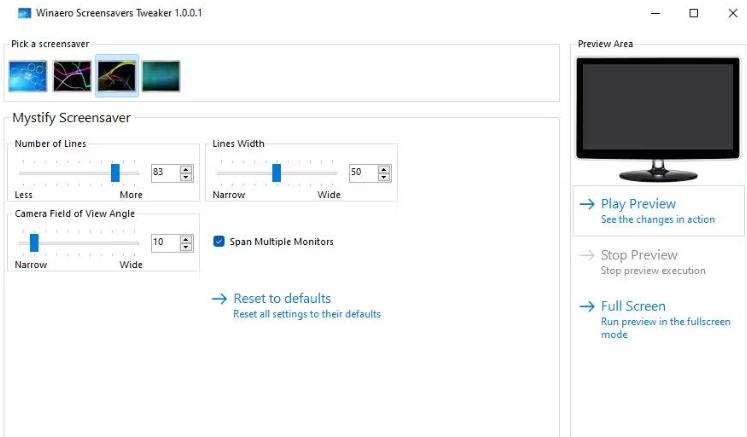Viewport: 747px width, 437px height.
Task: Select the Ribbons screensaver thumbnail
Action: click(x=72, y=76)
